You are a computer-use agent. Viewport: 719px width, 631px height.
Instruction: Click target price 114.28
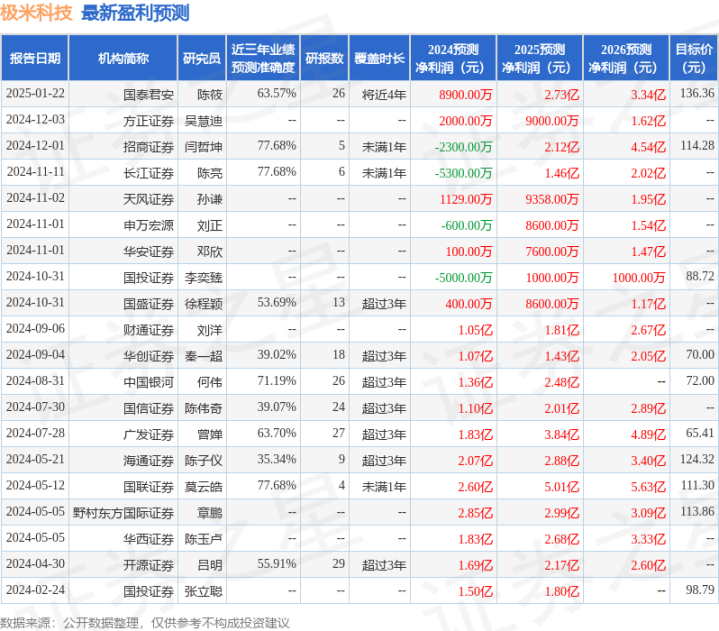click(697, 146)
